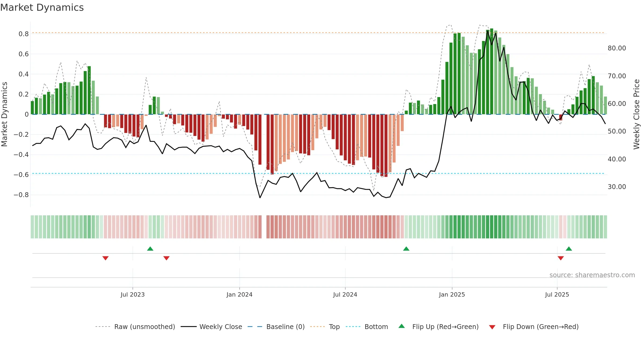Toggle Flip Up (Red→Green) legend entry

438,327
